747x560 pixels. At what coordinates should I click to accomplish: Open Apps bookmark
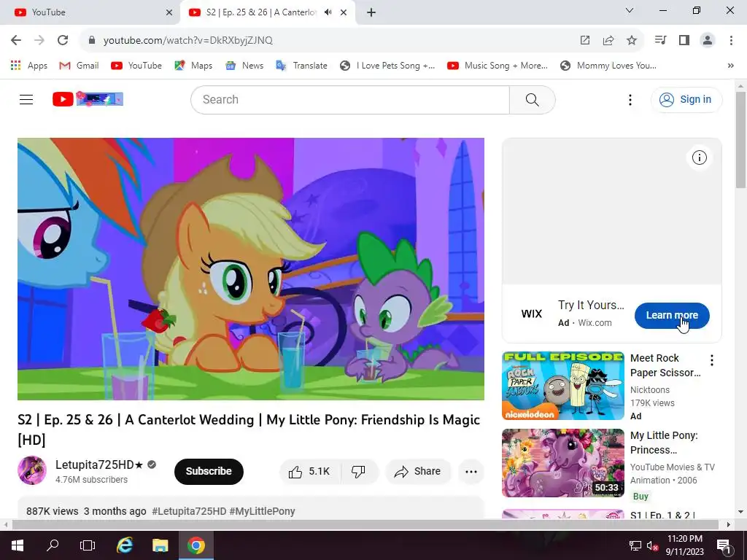[x=29, y=66]
